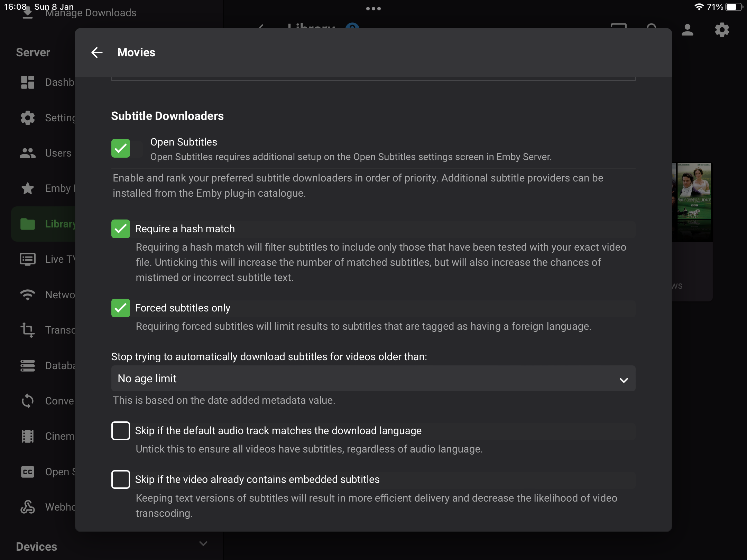
Task: Open the three-dot multitasking menu
Action: coord(373,9)
